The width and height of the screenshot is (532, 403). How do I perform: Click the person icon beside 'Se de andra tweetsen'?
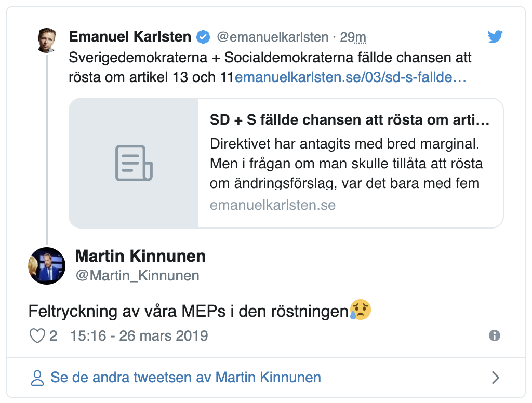[37, 378]
